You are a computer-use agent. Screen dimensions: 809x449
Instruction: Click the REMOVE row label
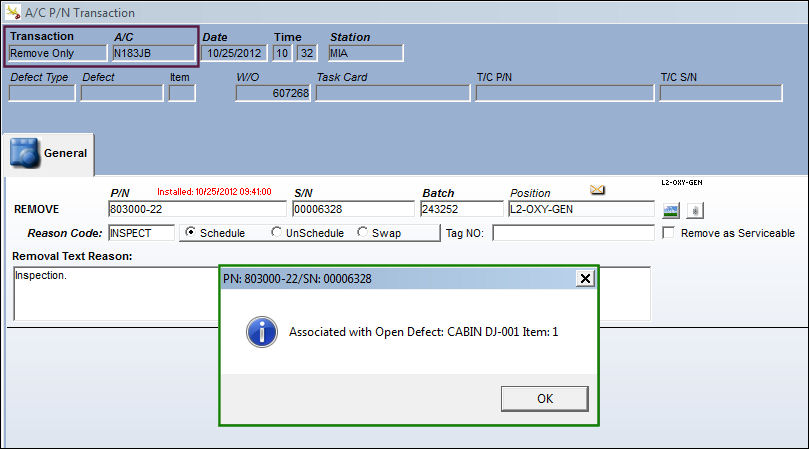[36, 209]
